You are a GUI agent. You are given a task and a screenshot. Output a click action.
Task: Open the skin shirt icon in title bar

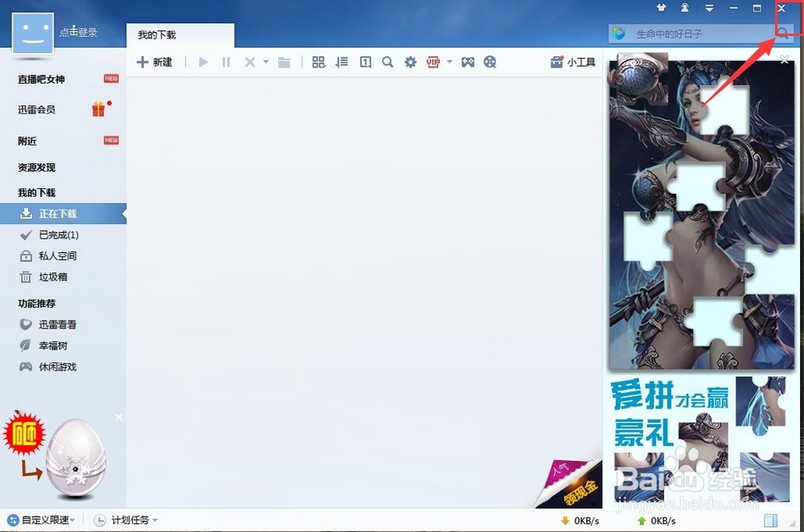pos(661,8)
